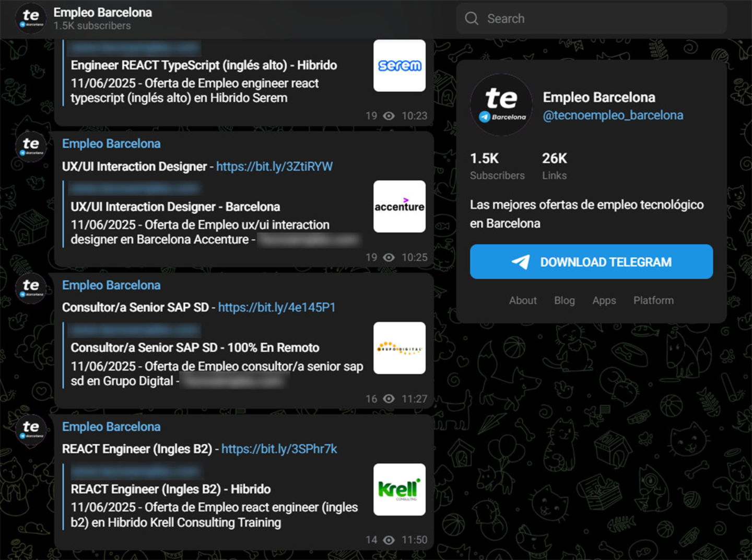Click the 1.5K Subscribers counter

click(x=497, y=166)
